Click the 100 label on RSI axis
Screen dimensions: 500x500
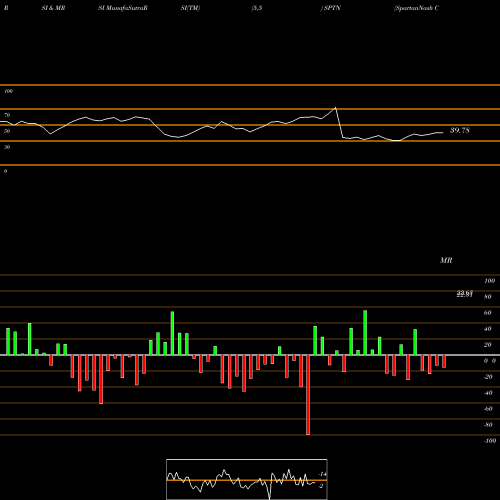coord(8,91)
